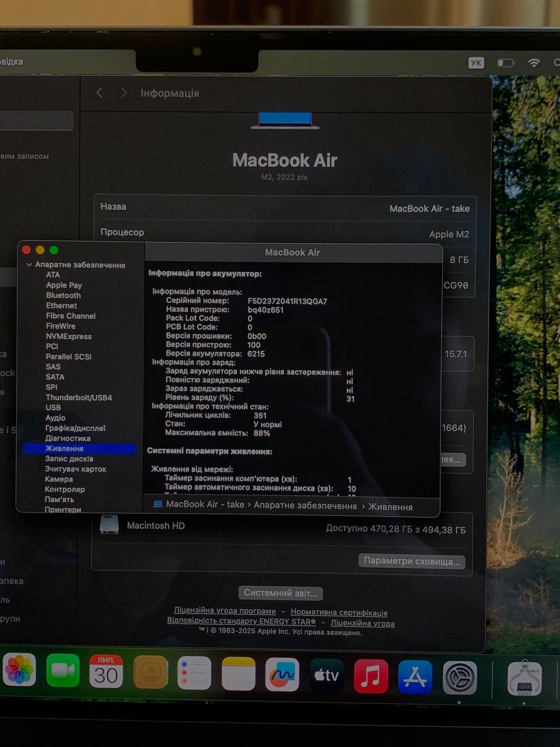
Task: Select Діагностика in hardware list
Action: pyautogui.click(x=68, y=438)
